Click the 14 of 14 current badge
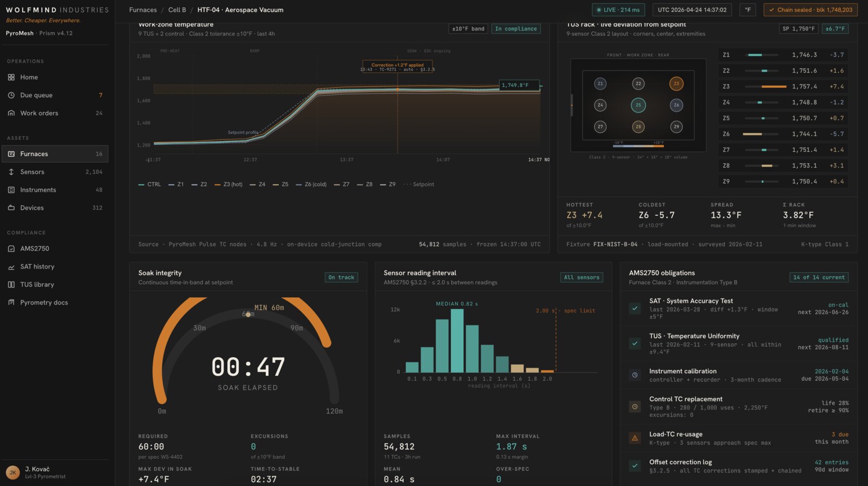 coord(819,277)
